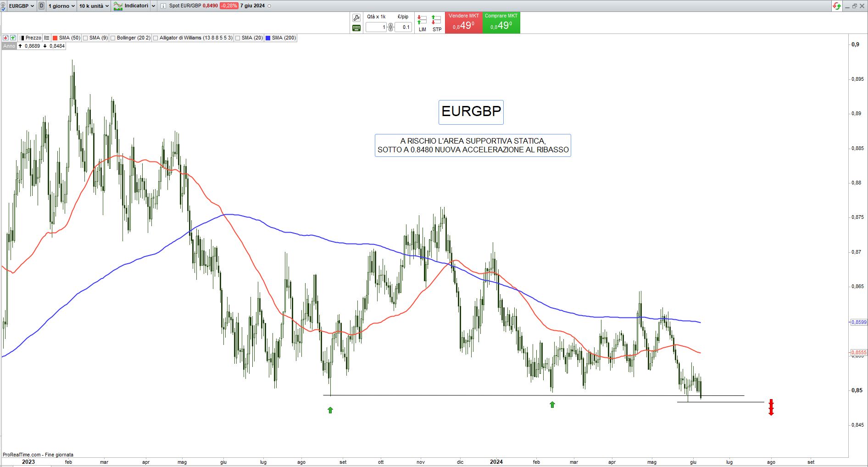This screenshot has width=868, height=467.
Task: Click the red down-arrow indicator panel icon
Action: pos(6,38)
